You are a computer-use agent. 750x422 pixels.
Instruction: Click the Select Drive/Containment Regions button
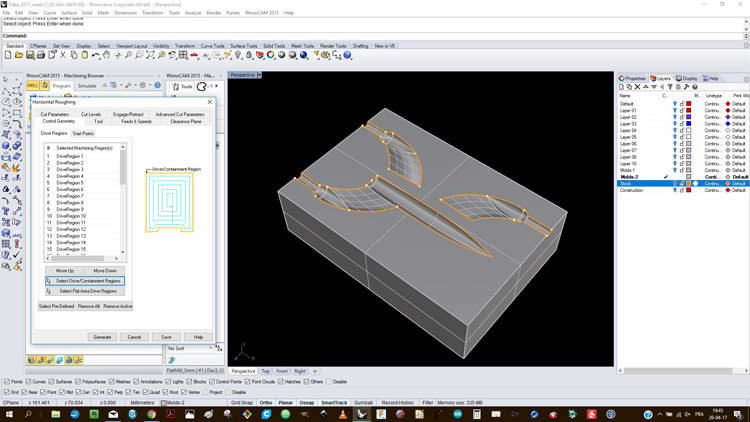pos(85,281)
